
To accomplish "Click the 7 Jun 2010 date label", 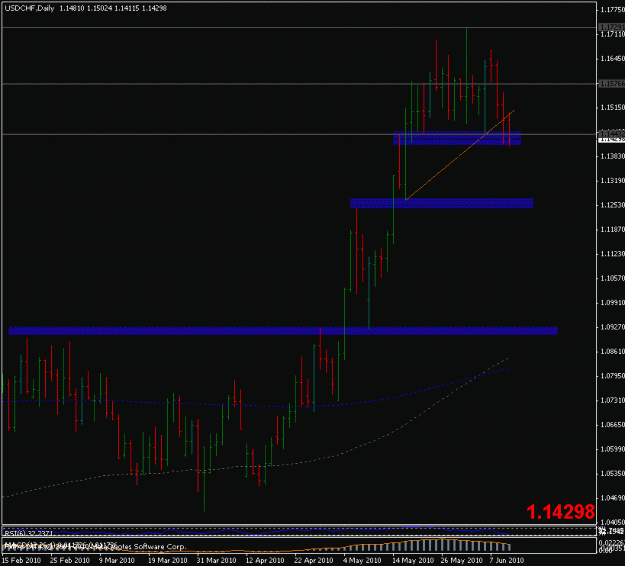I will click(x=507, y=560).
